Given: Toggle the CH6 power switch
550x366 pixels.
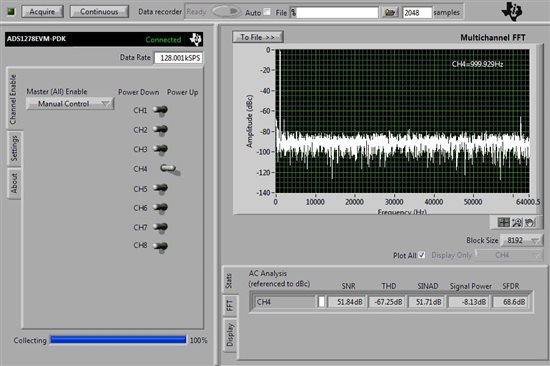Looking at the screenshot, I should (x=161, y=208).
